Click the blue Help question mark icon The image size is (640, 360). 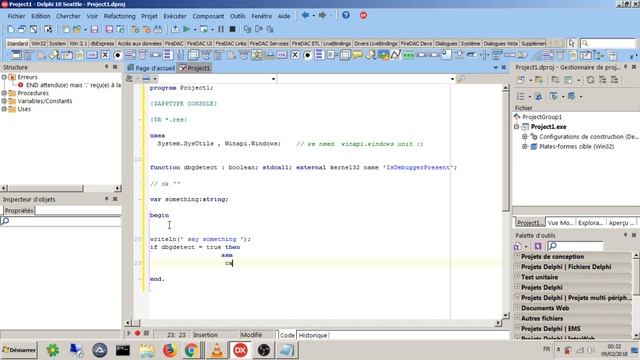point(346,16)
